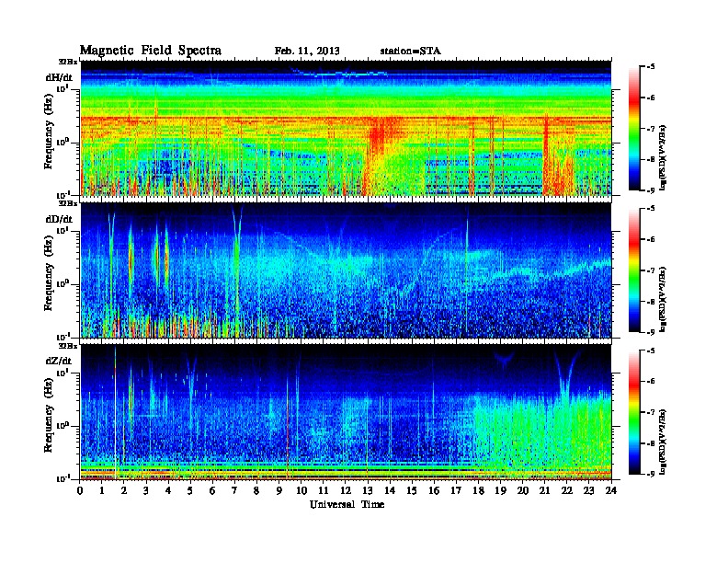Screen dimensions: 728x563
Task: Click the '9' tick on time axis
Action: click(279, 490)
